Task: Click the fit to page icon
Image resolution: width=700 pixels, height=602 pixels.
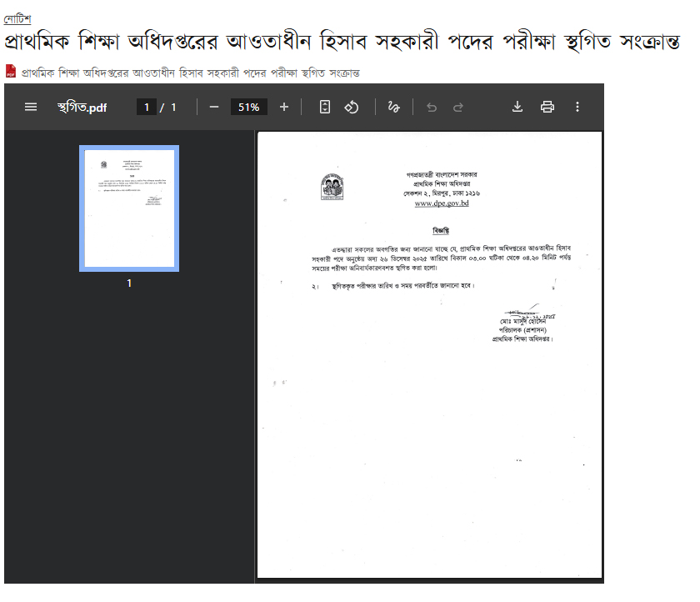Action: (325, 107)
